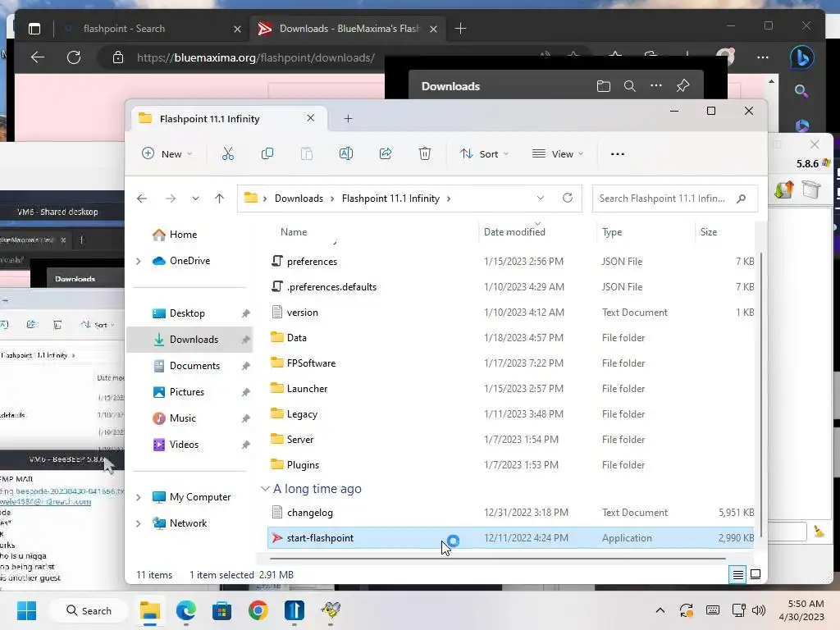Sort by the Name column header
The width and height of the screenshot is (840, 630).
click(294, 232)
